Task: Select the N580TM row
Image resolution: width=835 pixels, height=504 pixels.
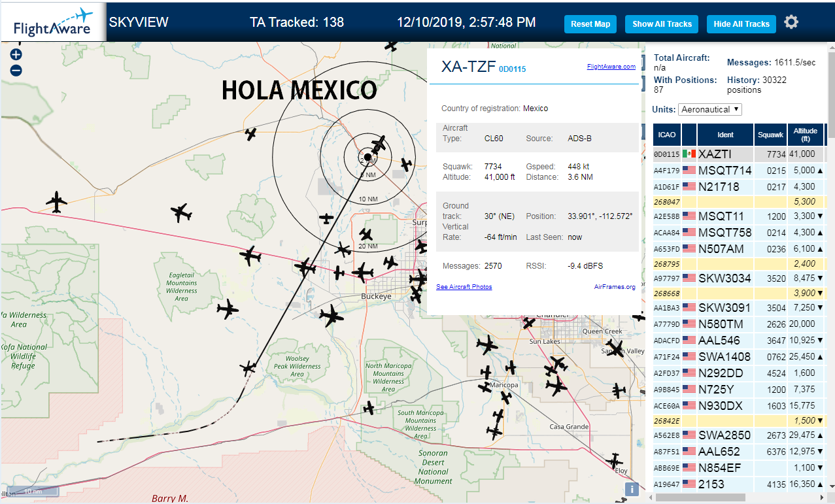Action: pyautogui.click(x=739, y=324)
